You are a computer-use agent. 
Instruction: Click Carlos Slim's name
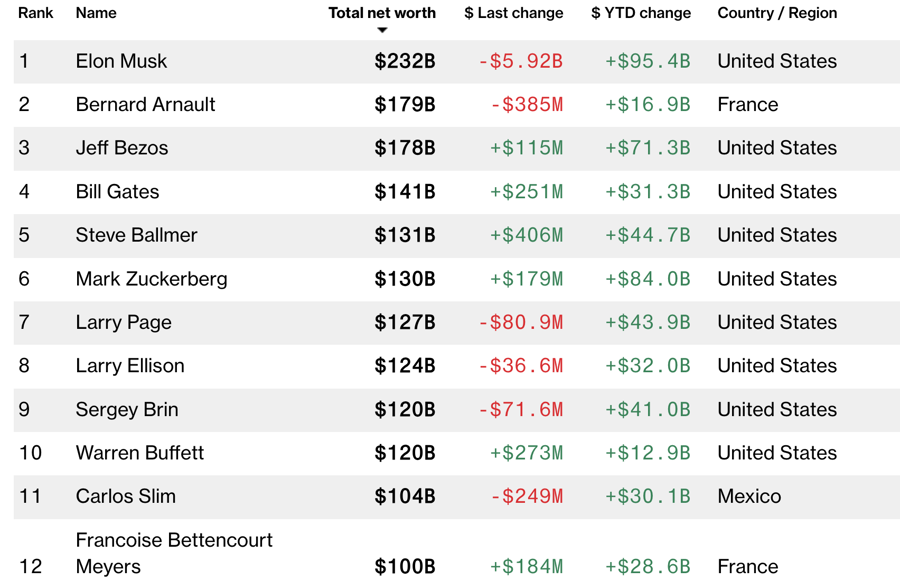(x=125, y=496)
